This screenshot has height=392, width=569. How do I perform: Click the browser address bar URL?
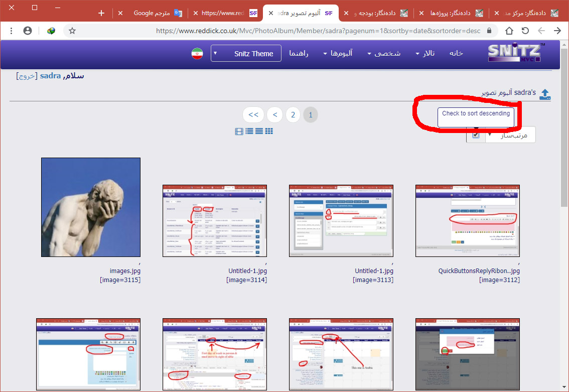pos(301,31)
